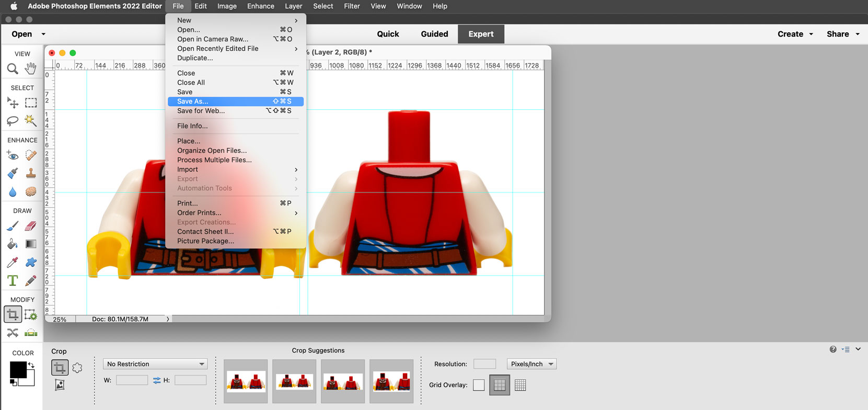Choose Perspective Crop tool in options bar
The height and width of the screenshot is (410, 868).
pos(60,385)
